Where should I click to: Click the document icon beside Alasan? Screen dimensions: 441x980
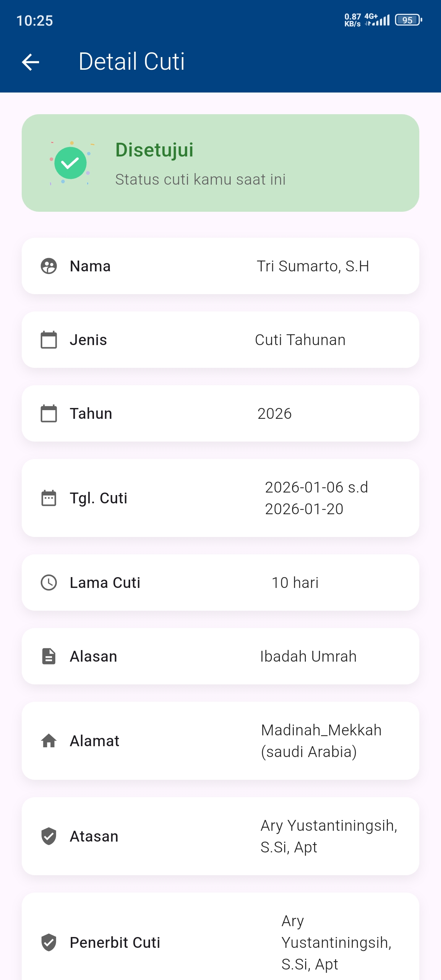[x=49, y=656]
